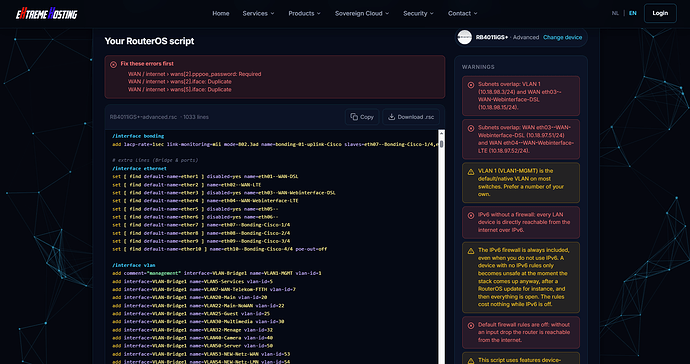The width and height of the screenshot is (690, 364).
Task: Expand the Sovereign Cloud dropdown menu
Action: coord(362,13)
